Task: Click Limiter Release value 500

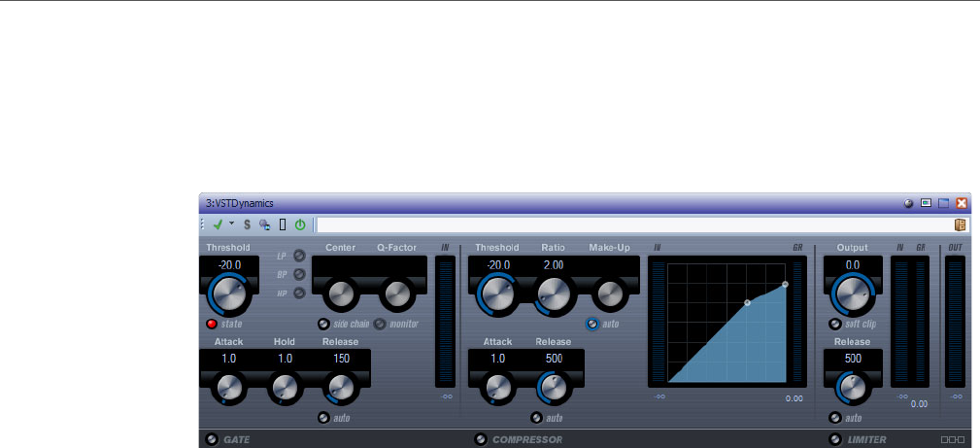Action: tap(853, 359)
